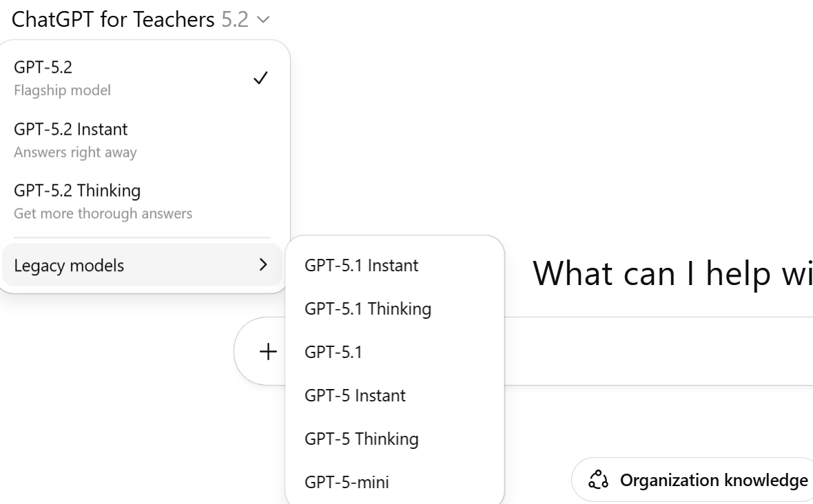Click the Organization knowledge connected-nodes icon

tap(597, 480)
